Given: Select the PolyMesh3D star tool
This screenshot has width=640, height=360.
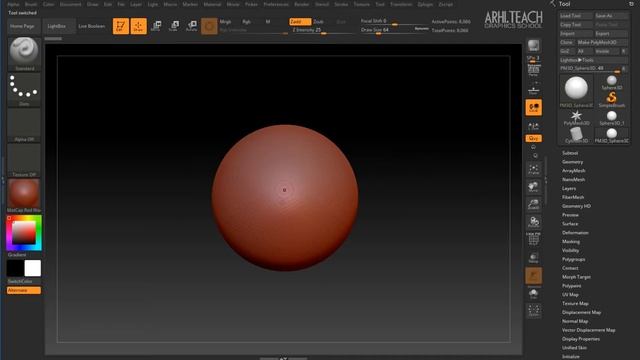Looking at the screenshot, I should [x=576, y=118].
